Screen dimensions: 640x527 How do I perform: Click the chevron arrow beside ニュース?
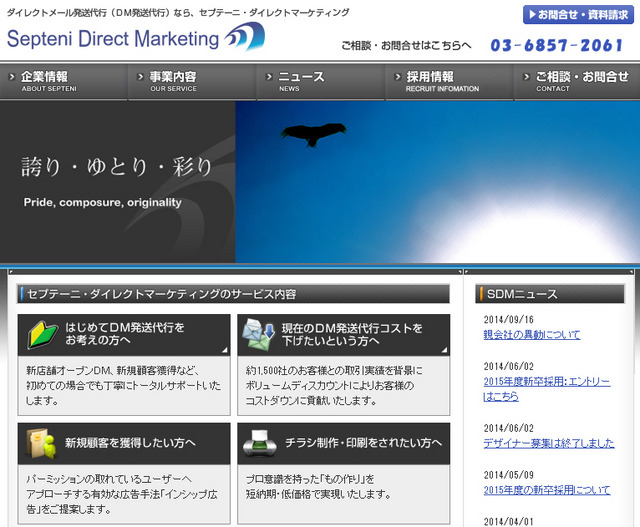pyautogui.click(x=269, y=76)
